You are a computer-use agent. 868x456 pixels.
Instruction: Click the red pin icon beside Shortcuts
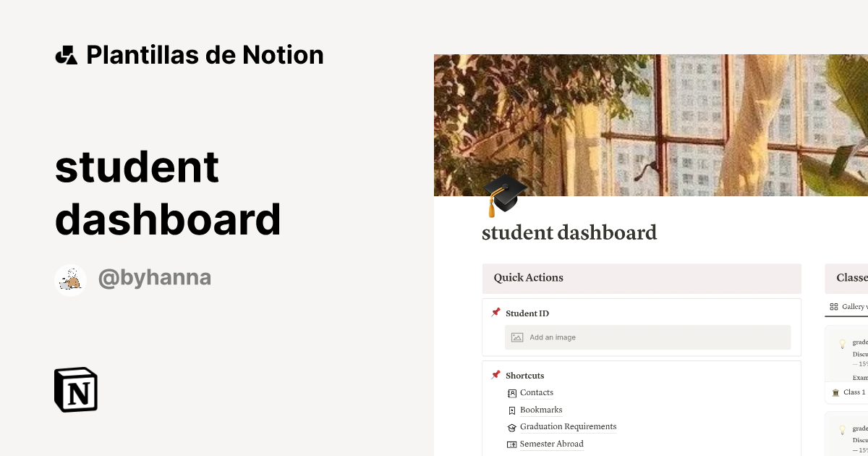495,375
